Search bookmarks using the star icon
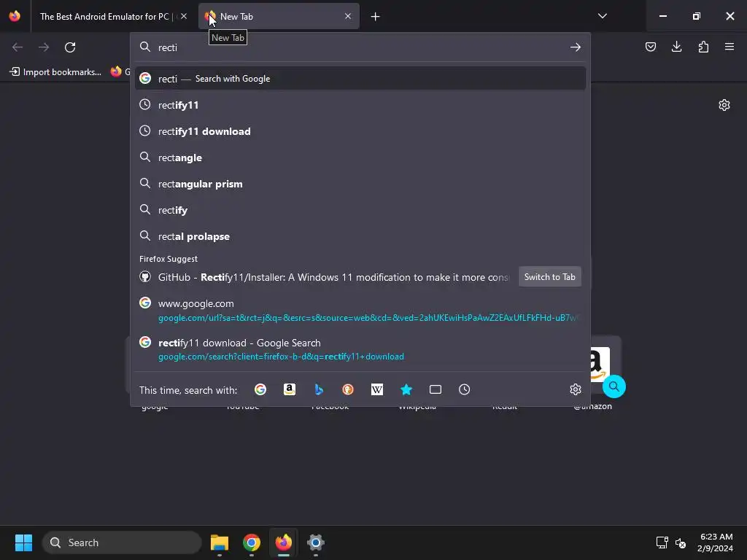This screenshot has height=560, width=747. click(x=406, y=389)
